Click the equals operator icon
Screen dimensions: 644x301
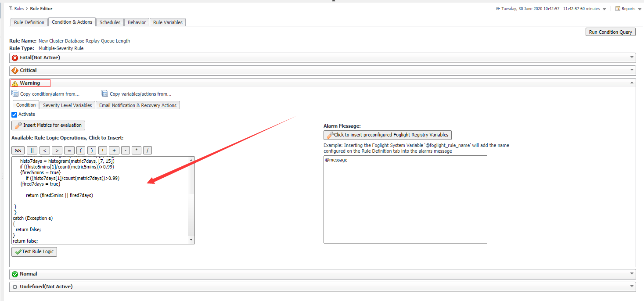tap(69, 150)
